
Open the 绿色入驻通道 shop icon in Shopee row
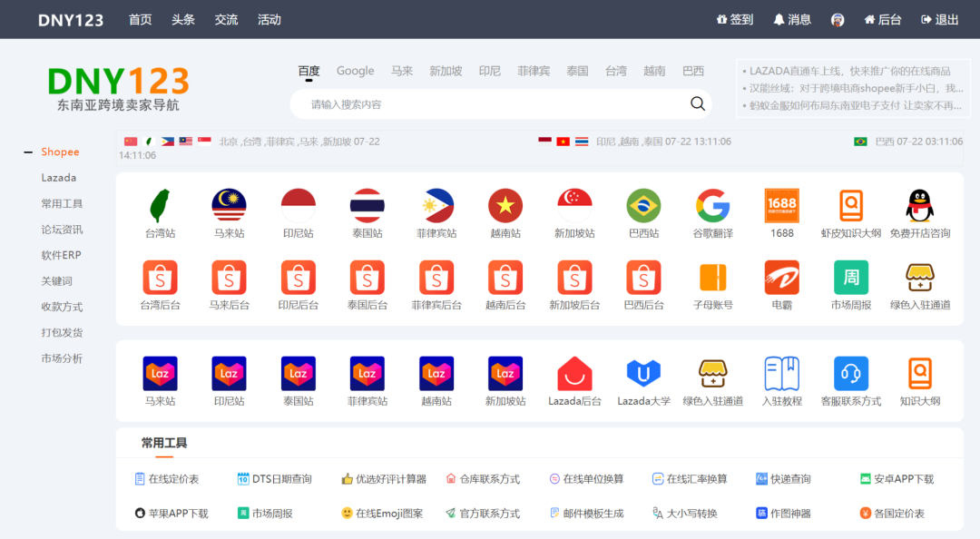920,278
